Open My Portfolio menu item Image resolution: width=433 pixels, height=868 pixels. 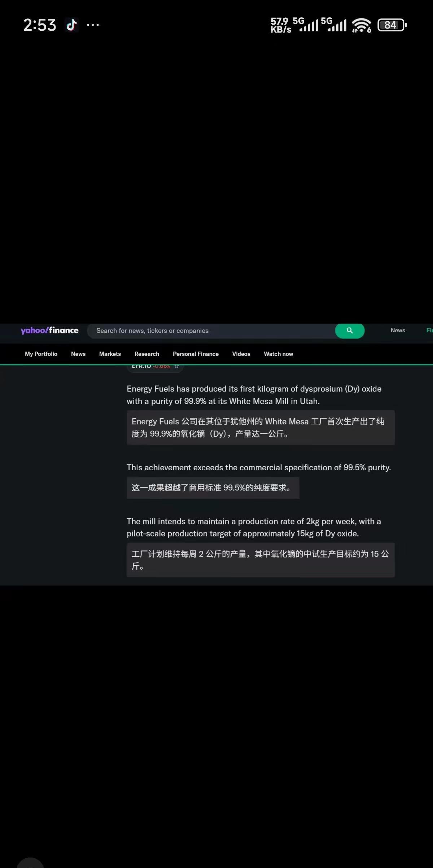point(41,354)
